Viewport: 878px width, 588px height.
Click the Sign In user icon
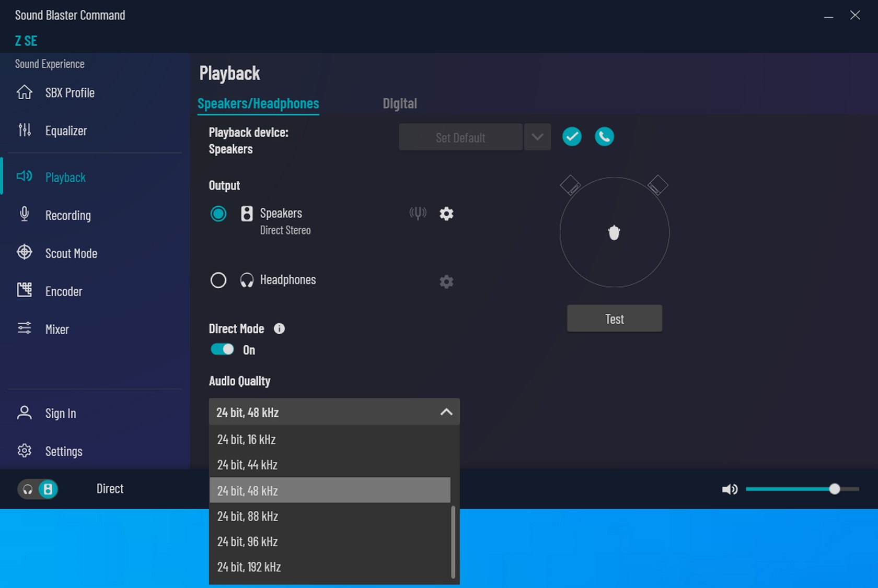pos(25,413)
